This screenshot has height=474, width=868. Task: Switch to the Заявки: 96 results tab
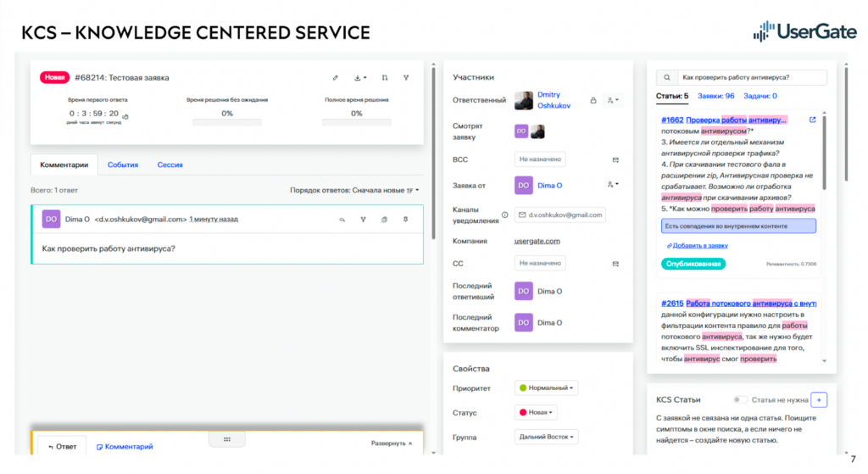717,96
